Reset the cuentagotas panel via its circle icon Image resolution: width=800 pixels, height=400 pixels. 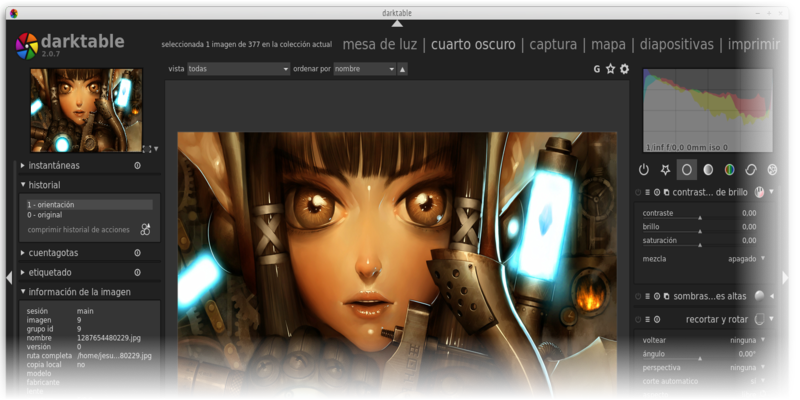(x=137, y=253)
